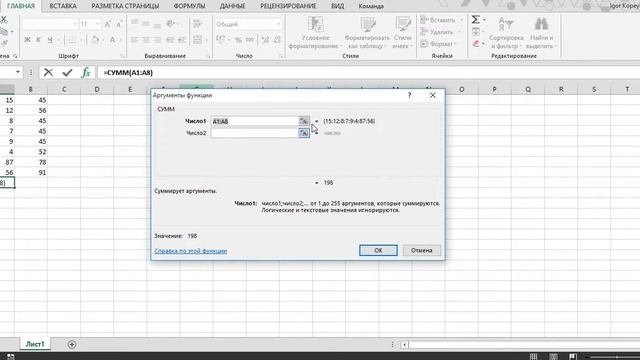
Task: Open Справка по этой функции link
Action: point(191,251)
